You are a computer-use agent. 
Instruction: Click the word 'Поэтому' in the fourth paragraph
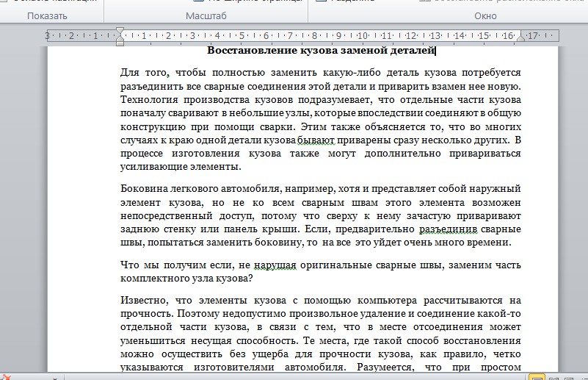(x=199, y=314)
